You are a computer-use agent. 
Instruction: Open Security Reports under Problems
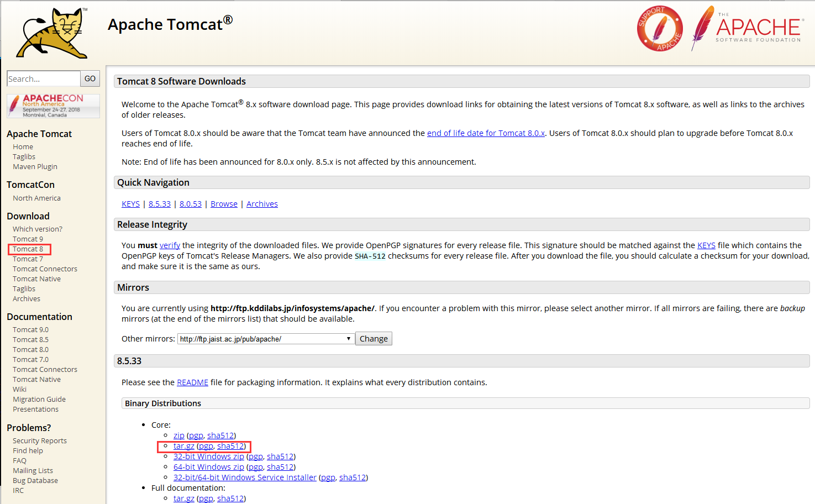(x=40, y=441)
